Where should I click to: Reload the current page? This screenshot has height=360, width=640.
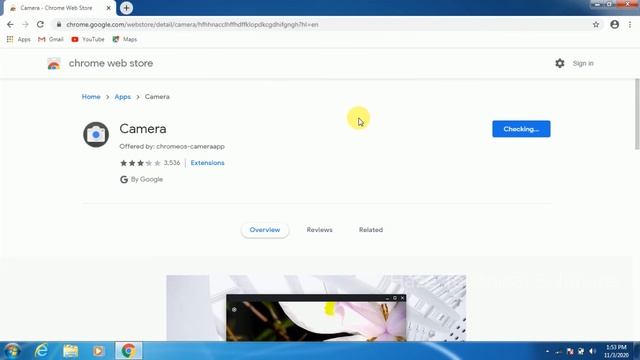[x=40, y=24]
